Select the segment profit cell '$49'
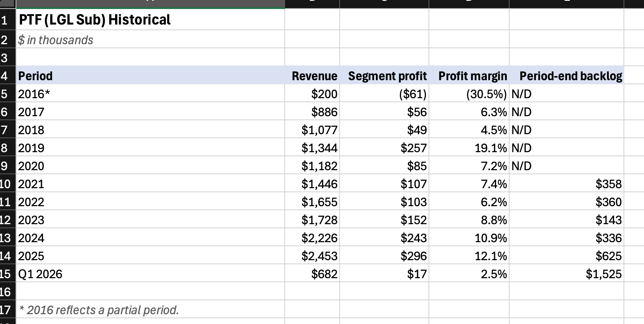This screenshot has height=324, width=644. click(384, 130)
